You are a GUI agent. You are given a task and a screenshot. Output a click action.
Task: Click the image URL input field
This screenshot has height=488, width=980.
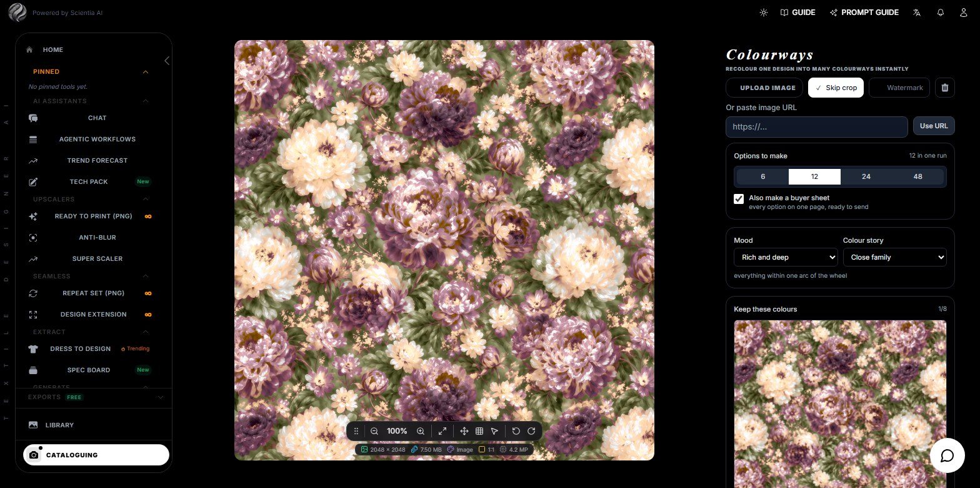(816, 126)
